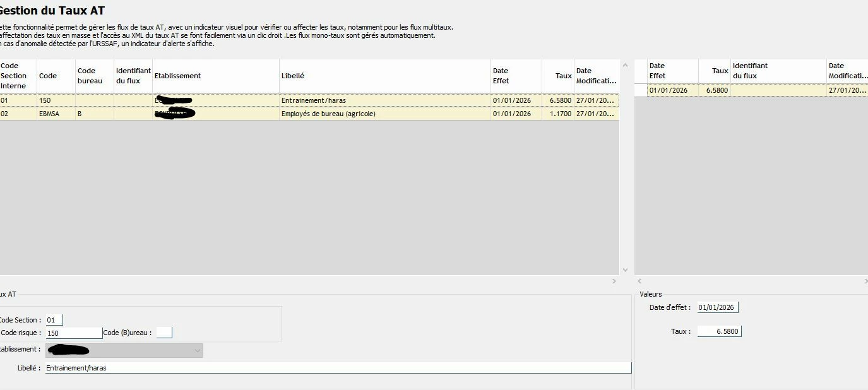The height and width of the screenshot is (390, 868).
Task: Click the Code Section input field
Action: [54, 320]
